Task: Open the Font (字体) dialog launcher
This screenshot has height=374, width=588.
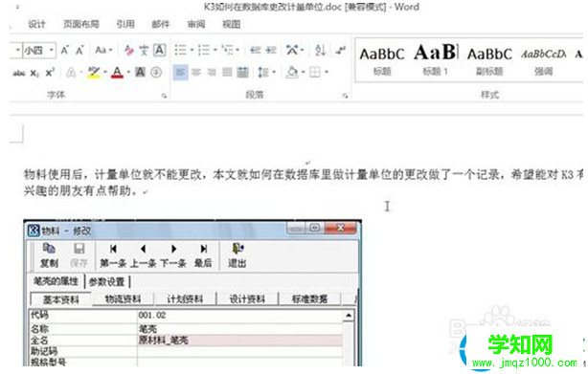Action: (164, 97)
